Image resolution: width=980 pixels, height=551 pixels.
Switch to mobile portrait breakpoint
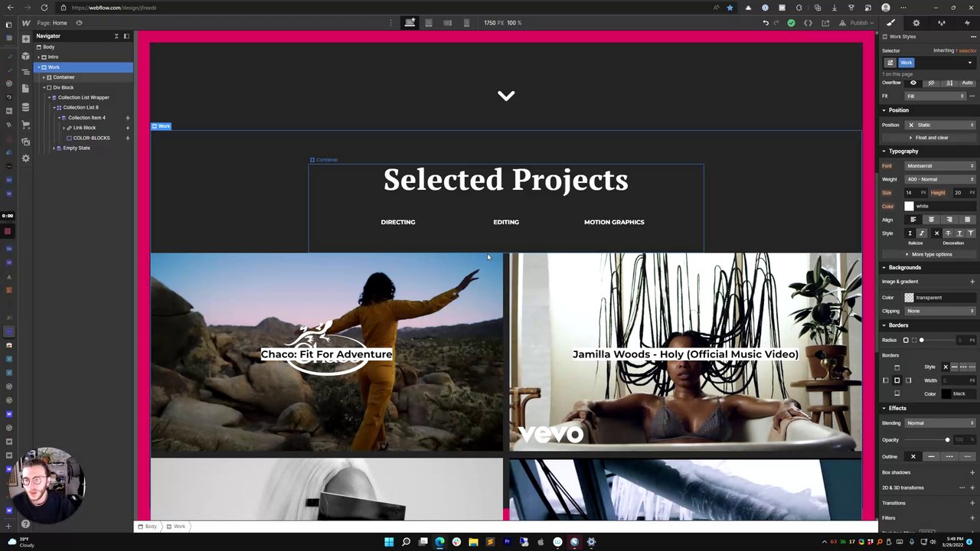pyautogui.click(x=466, y=23)
